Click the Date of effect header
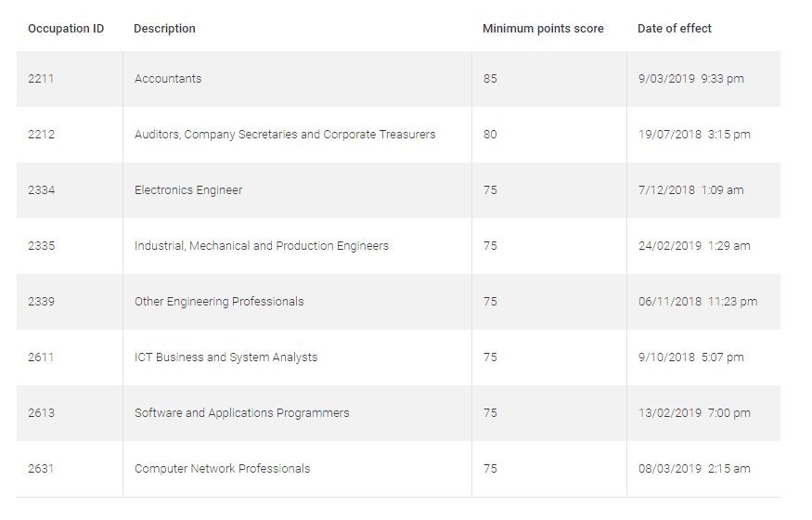The image size is (812, 520). (x=675, y=29)
